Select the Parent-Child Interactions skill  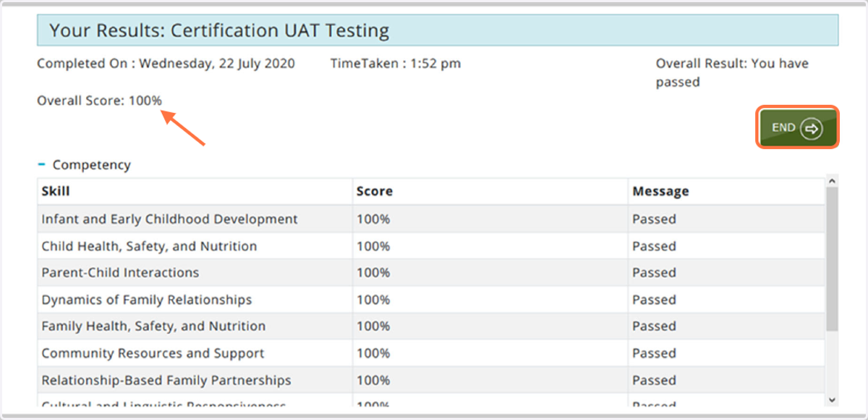click(120, 273)
